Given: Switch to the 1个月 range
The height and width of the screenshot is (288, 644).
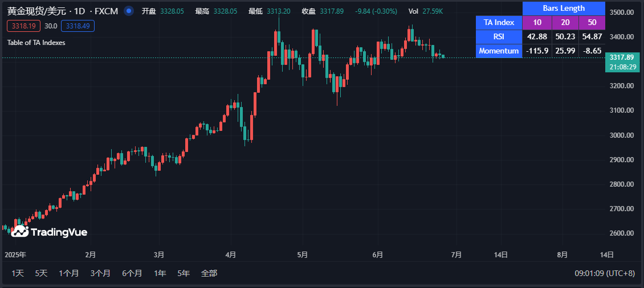Looking at the screenshot, I should 69,273.
